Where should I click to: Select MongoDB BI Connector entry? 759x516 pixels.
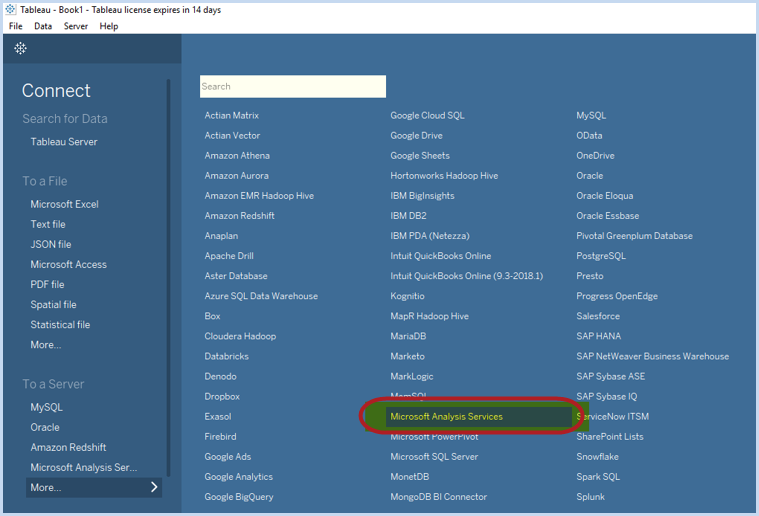(439, 497)
